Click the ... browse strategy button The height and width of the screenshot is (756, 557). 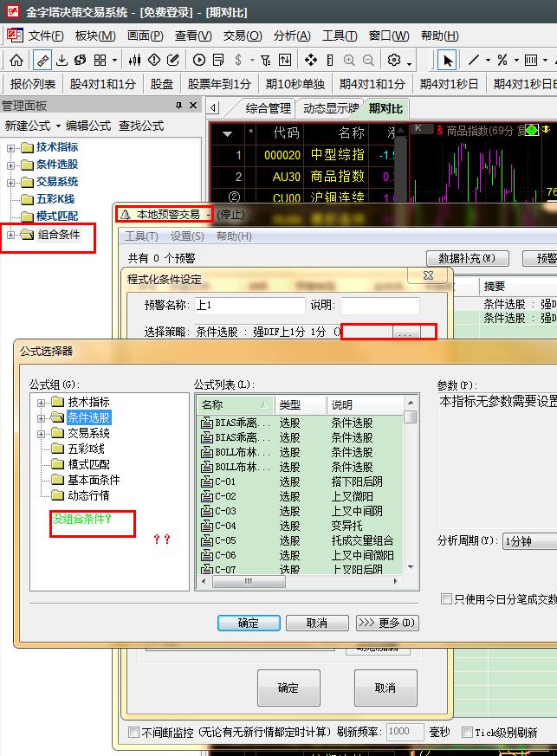click(x=406, y=333)
